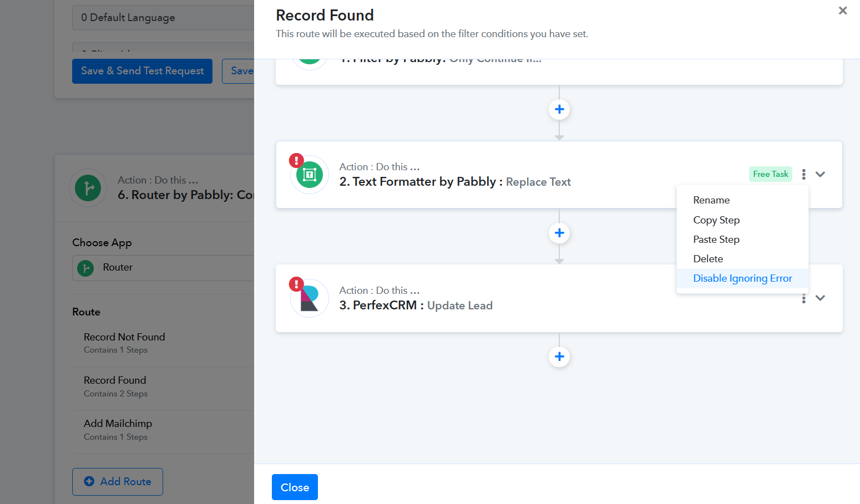
Task: Open the three-dot menu on PerfexCRM step
Action: point(803,299)
